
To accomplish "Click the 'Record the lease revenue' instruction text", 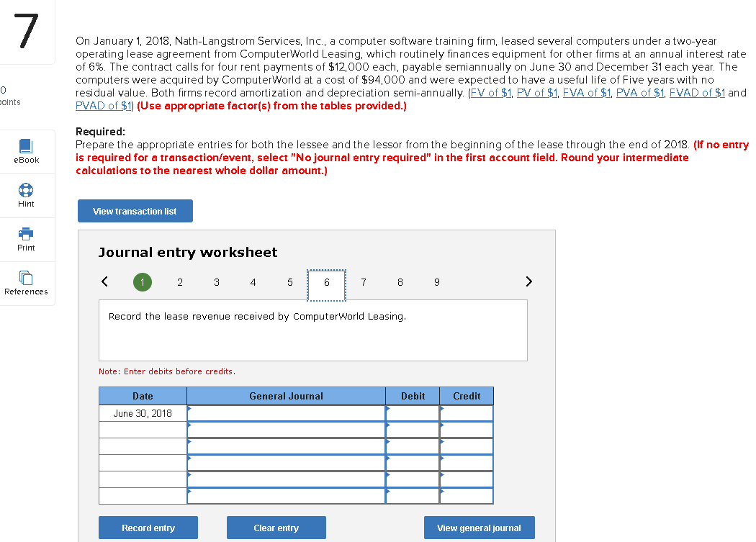I will click(x=257, y=316).
